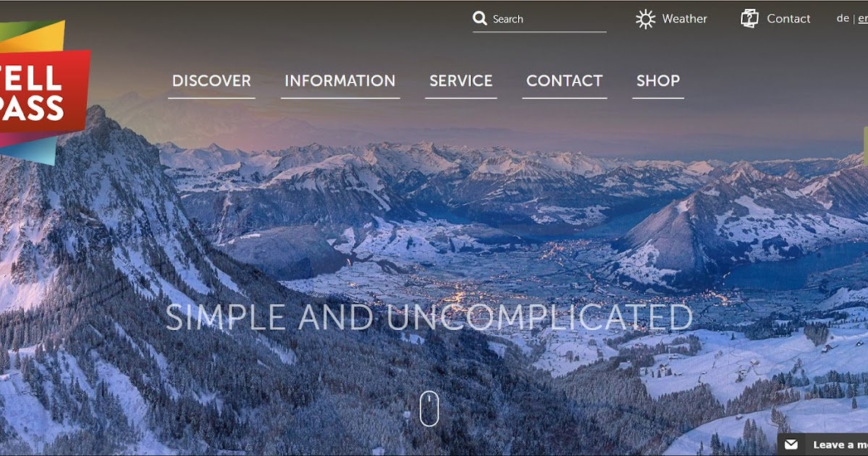Open the top Contact link text
This screenshot has width=868, height=456.
click(788, 19)
